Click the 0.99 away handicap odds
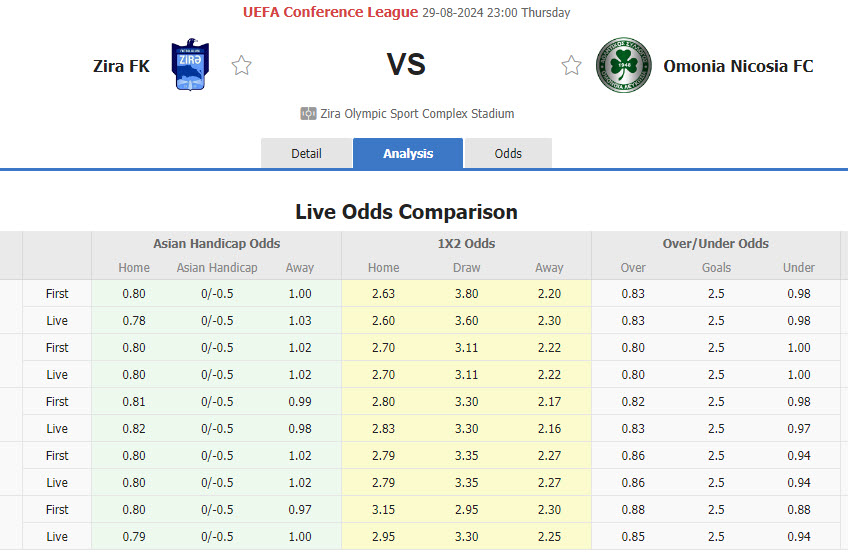The height and width of the screenshot is (559, 848). coord(300,402)
